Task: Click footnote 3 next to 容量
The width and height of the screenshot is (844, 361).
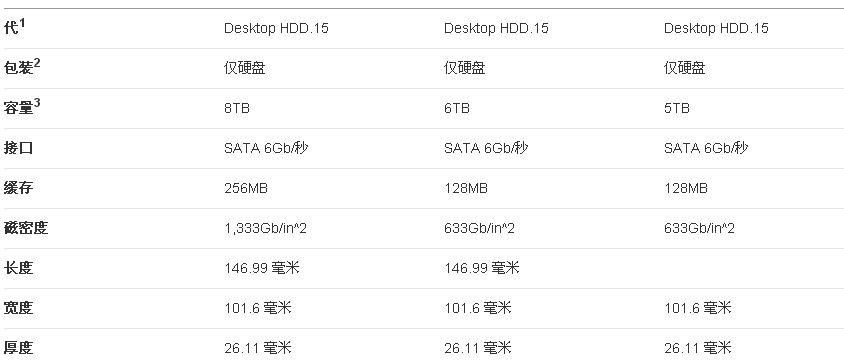Action: pyautogui.click(x=37, y=102)
